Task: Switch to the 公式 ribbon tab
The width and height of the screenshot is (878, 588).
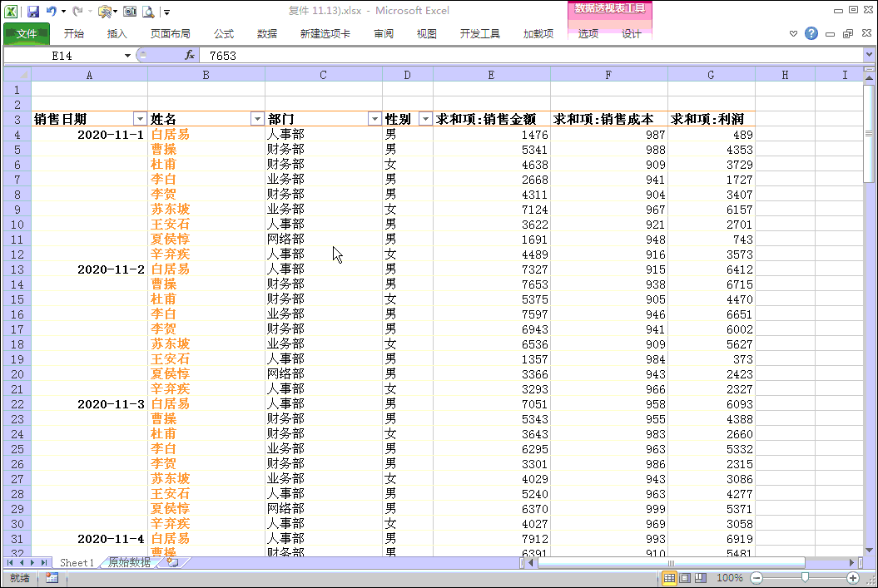Action: (x=223, y=33)
